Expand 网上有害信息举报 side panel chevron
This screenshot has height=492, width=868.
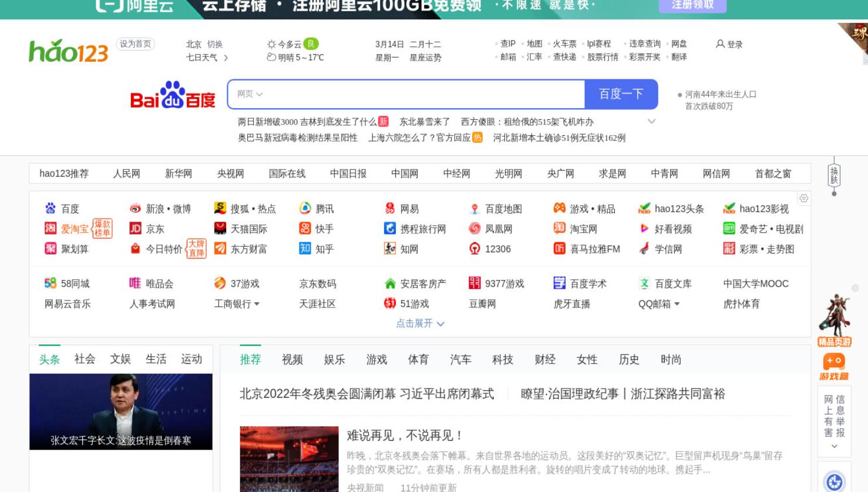[x=834, y=447]
